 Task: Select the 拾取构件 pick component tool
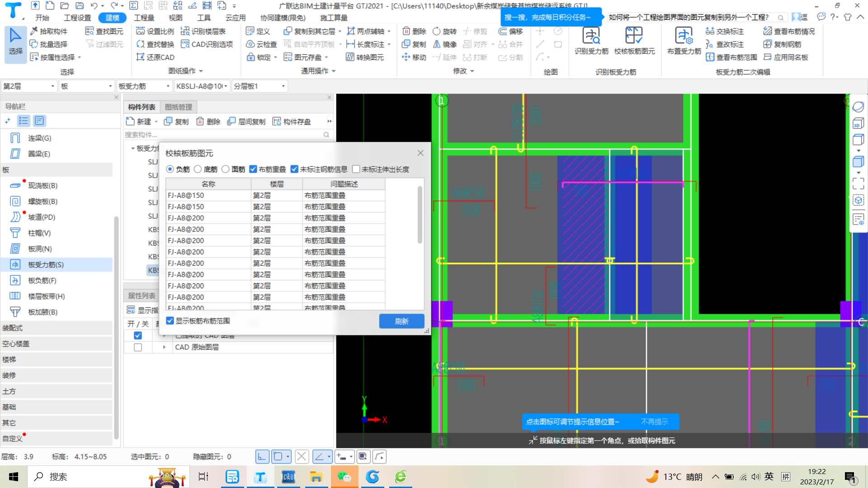pos(49,31)
